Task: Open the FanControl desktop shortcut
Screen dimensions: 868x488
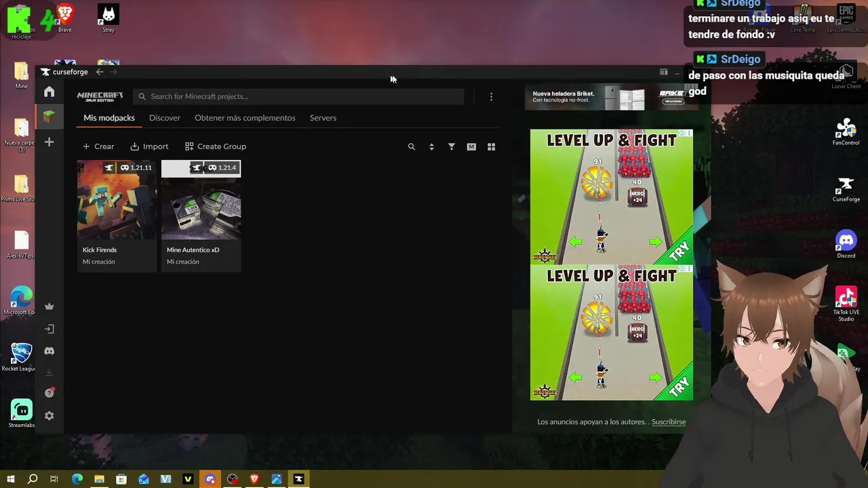Action: 846,131
